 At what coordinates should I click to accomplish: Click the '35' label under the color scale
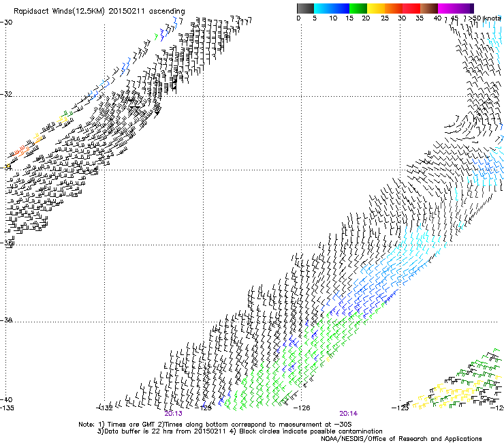click(420, 18)
